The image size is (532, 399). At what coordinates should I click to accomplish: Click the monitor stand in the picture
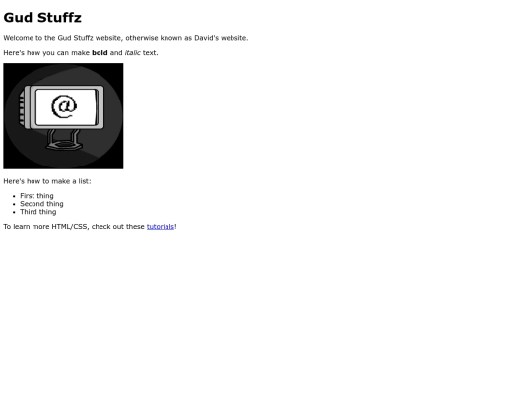pos(64,140)
